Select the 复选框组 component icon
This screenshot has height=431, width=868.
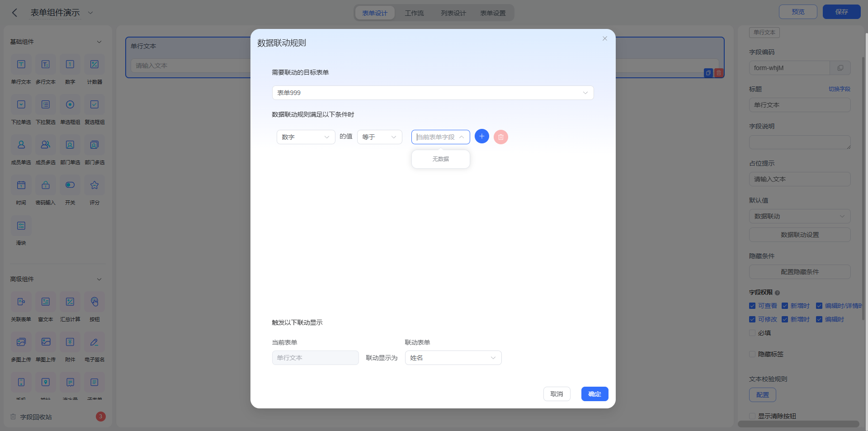94,104
